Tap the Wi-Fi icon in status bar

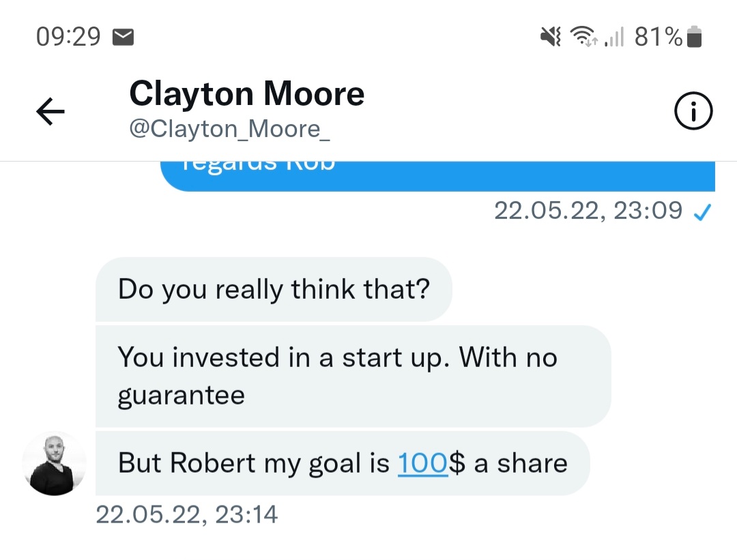[583, 37]
